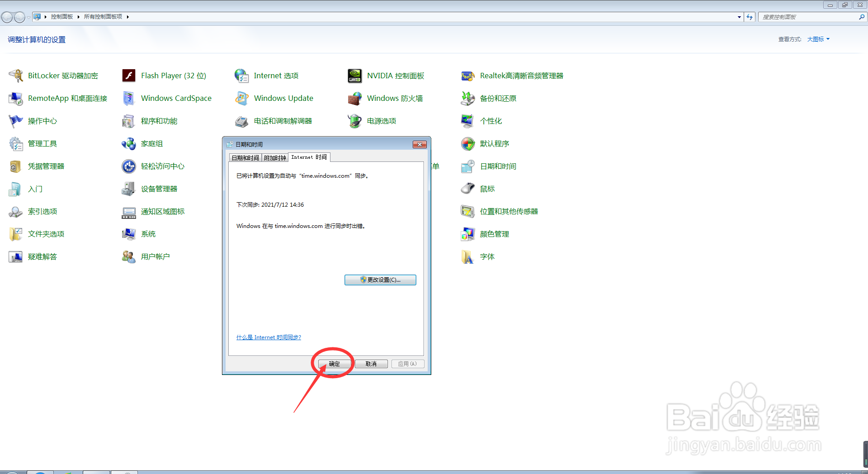Open 疑难解答 icon
Screen dimensions: 868x474
pyautogui.click(x=16, y=256)
